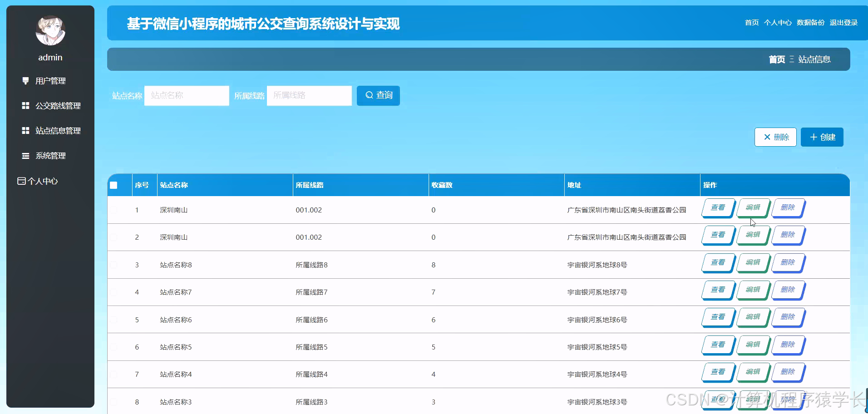Click the 站点信息管理 grid icon
The image size is (868, 414).
[x=25, y=130]
